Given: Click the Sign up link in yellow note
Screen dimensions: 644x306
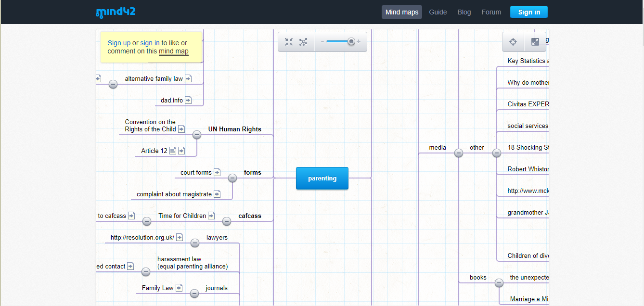Looking at the screenshot, I should coord(119,43).
